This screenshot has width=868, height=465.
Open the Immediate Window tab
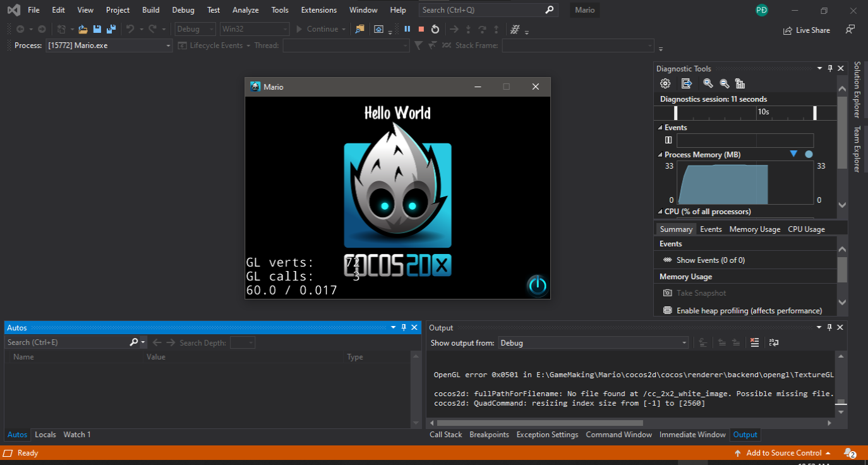point(692,435)
